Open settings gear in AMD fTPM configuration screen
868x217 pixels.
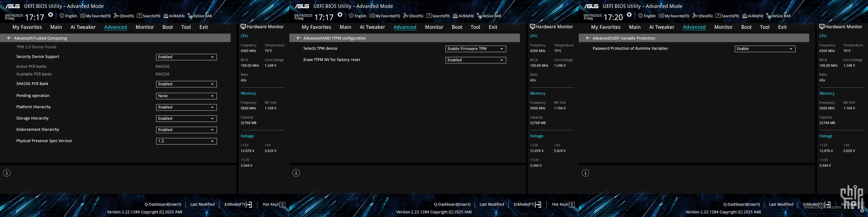(340, 15)
